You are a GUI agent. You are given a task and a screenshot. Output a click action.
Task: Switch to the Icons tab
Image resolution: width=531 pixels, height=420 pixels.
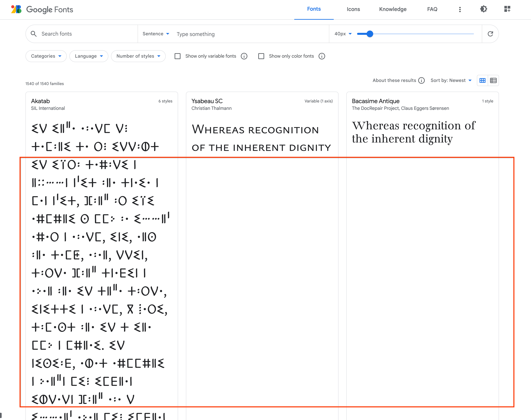coord(353,9)
